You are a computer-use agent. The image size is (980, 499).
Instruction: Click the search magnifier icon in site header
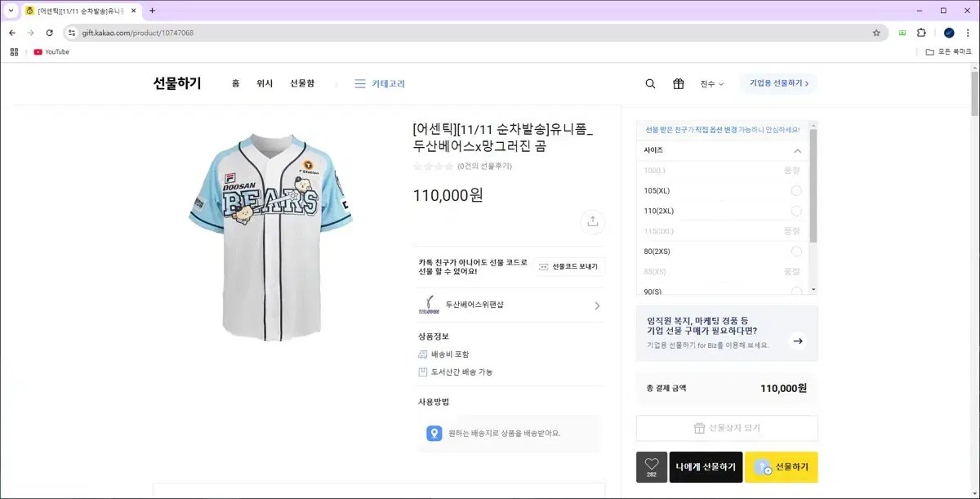tap(650, 83)
